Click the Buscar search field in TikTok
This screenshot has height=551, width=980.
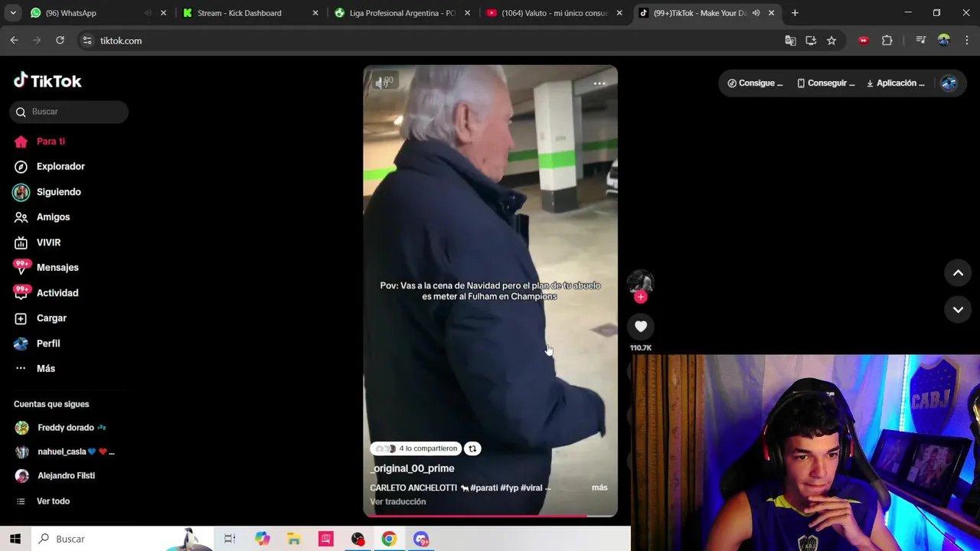coord(69,112)
